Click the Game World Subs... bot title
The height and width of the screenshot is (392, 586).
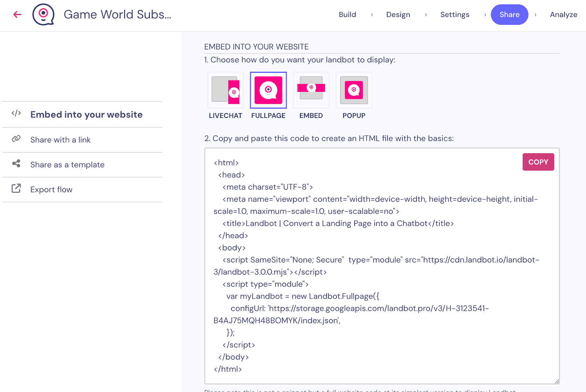coord(118,15)
